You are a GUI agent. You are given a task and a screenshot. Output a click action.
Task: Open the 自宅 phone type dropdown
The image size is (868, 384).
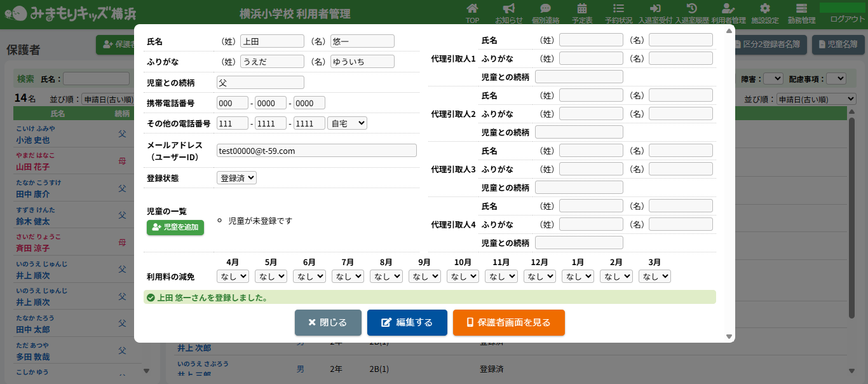tap(347, 123)
